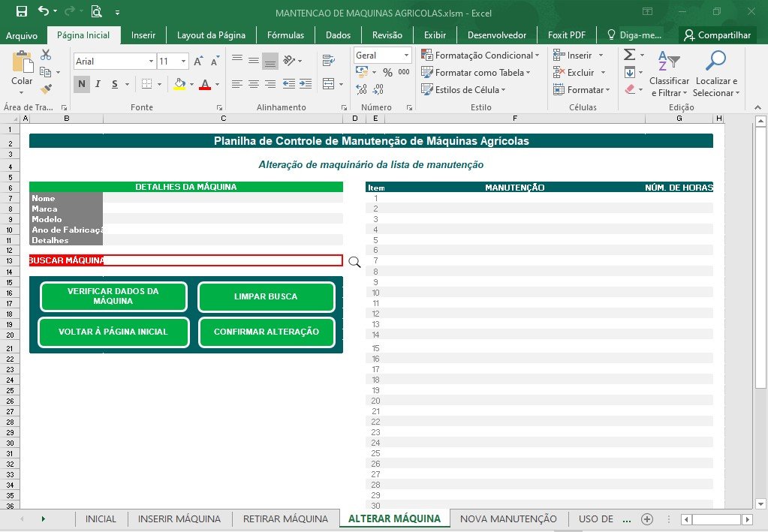Align text to middle of cell
Image resolution: width=768 pixels, height=532 pixels.
pos(254,60)
